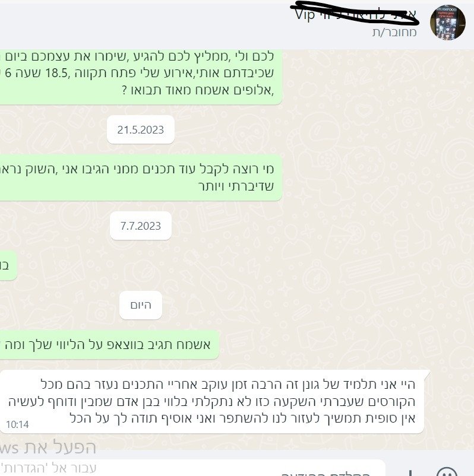
Task: Click the עבור אל 'הגדרות' watermark text
Action: pyautogui.click(x=49, y=468)
